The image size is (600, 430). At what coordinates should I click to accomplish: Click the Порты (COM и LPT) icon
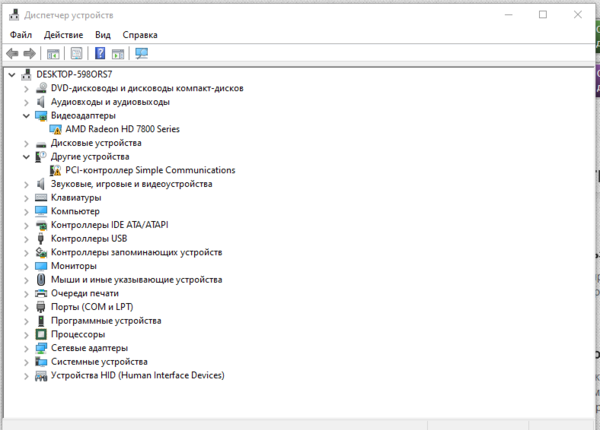(x=41, y=307)
